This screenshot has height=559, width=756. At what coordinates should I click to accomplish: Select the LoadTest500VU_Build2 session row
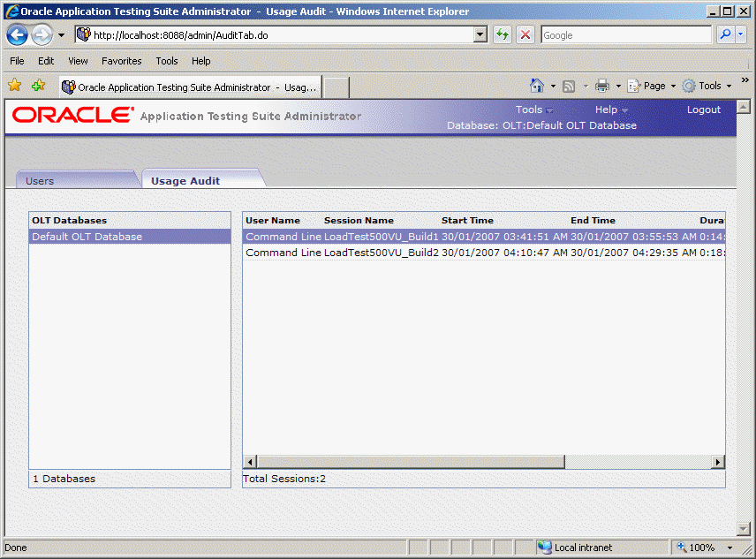click(397, 253)
